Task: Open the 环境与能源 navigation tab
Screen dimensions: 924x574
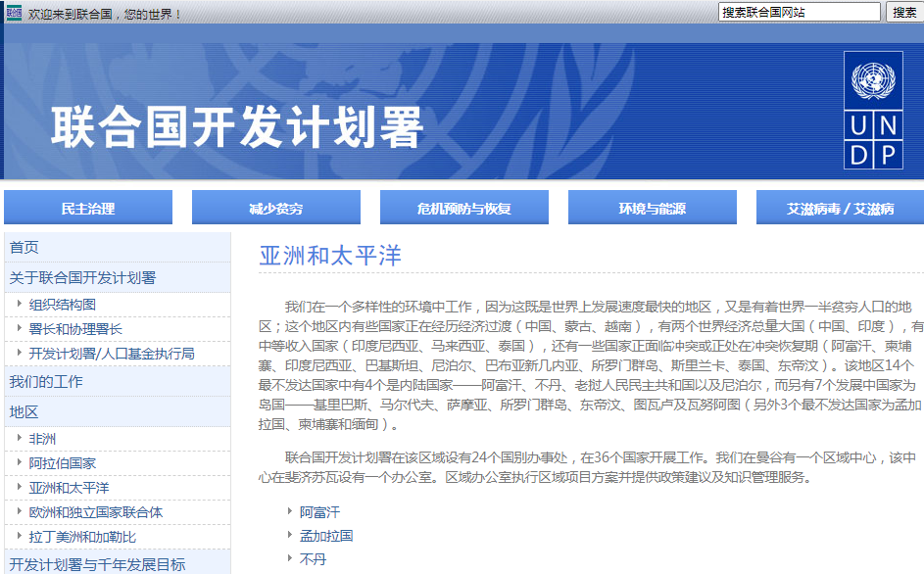Action: pyautogui.click(x=652, y=208)
